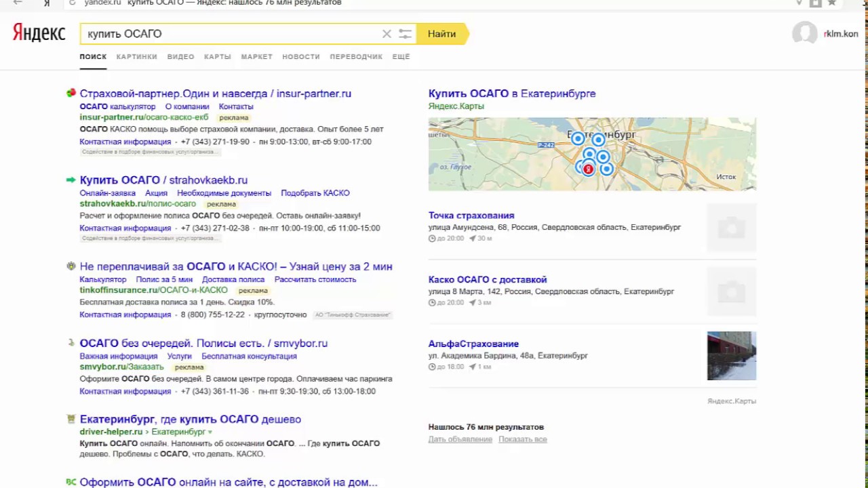Click Контакты sitelink
The width and height of the screenshot is (868, 488).
pyautogui.click(x=236, y=106)
